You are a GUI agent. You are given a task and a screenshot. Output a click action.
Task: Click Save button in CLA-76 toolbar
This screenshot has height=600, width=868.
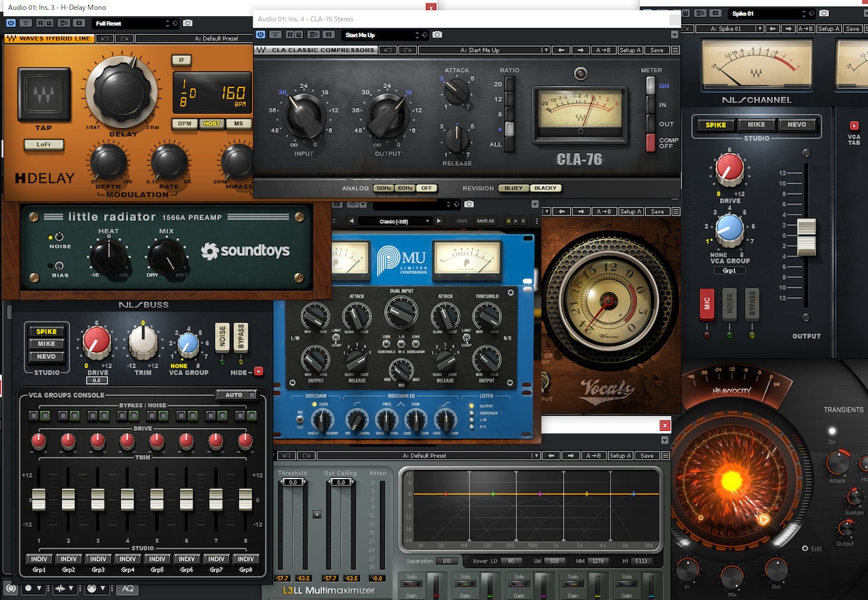[x=657, y=50]
